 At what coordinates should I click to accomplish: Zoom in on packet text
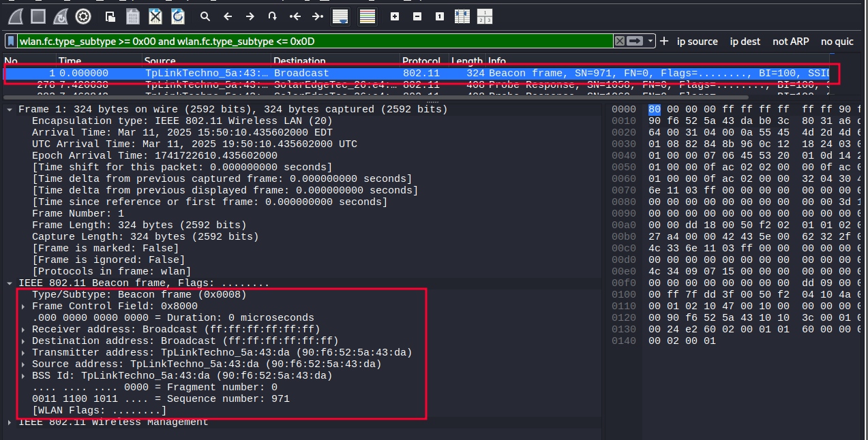(x=395, y=16)
